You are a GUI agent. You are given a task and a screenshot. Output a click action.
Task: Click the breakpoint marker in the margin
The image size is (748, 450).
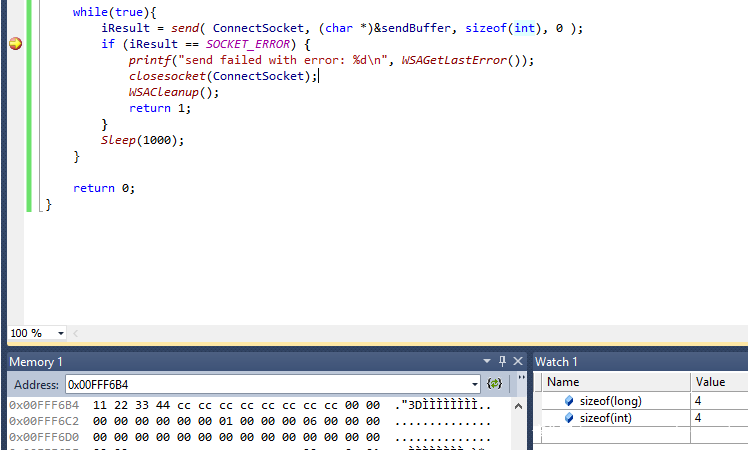[x=15, y=44]
